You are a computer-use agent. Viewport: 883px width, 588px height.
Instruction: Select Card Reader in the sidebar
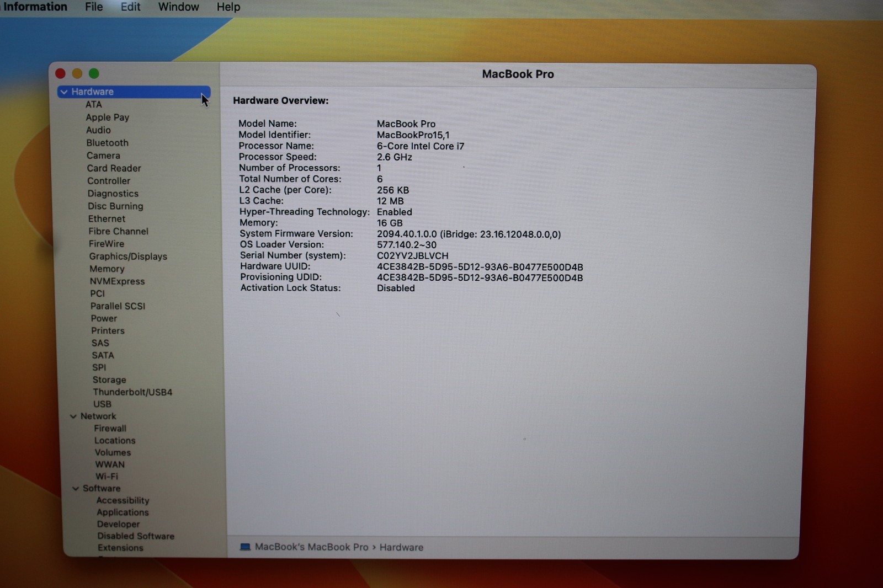point(114,168)
